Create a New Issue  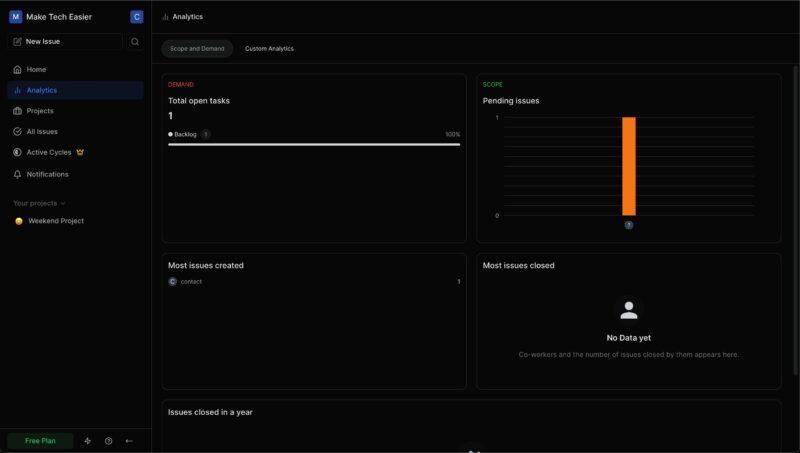(x=65, y=41)
